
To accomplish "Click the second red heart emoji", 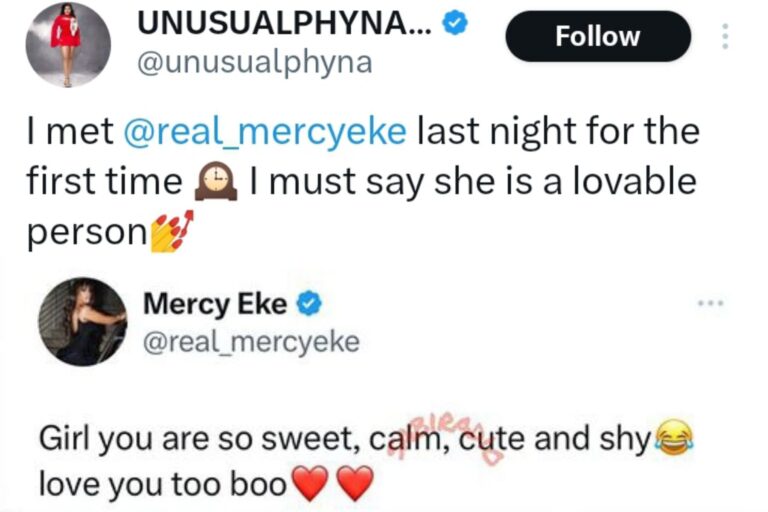I will click(x=355, y=484).
